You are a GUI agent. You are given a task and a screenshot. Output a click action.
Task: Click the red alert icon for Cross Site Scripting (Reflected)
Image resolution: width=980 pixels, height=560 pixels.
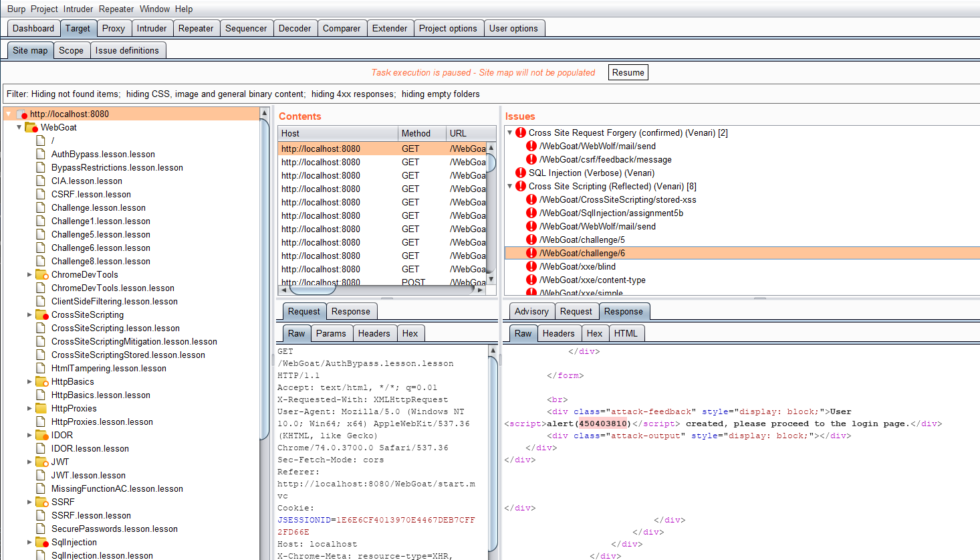coord(521,186)
